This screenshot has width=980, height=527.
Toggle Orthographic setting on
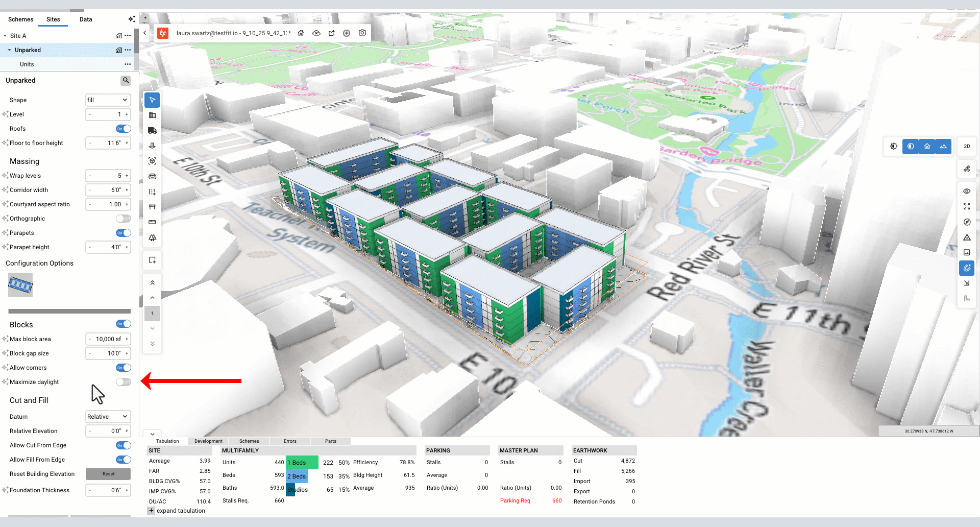pos(123,219)
